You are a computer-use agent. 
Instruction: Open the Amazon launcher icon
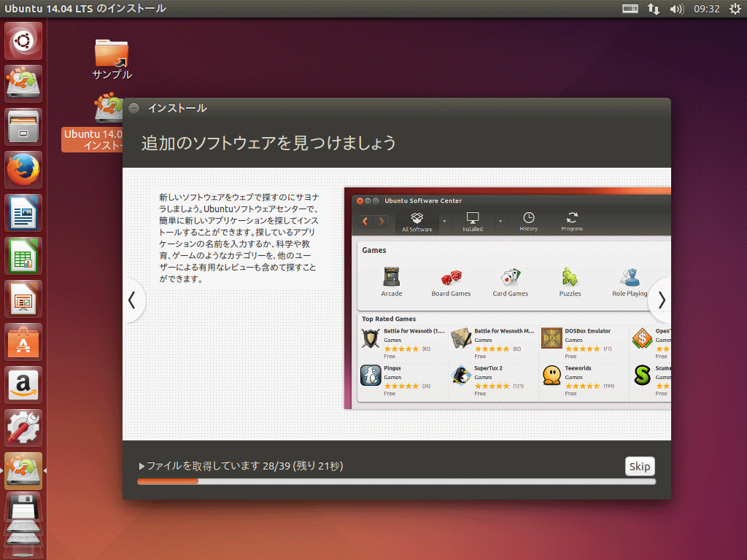(x=23, y=385)
